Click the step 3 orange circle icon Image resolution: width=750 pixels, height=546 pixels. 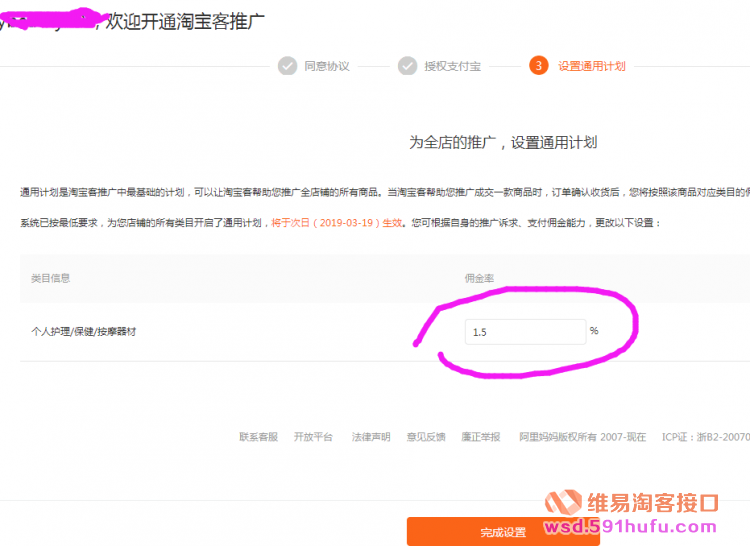click(539, 66)
